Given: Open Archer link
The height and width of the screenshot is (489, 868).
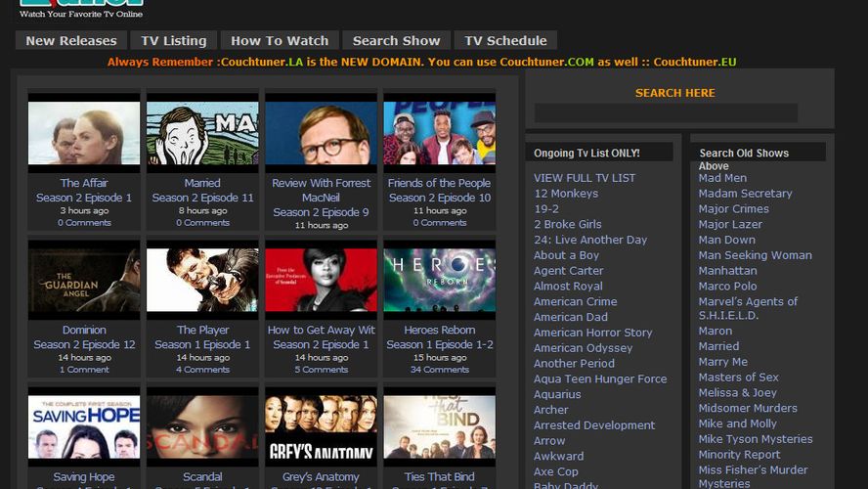Looking at the screenshot, I should (550, 410).
